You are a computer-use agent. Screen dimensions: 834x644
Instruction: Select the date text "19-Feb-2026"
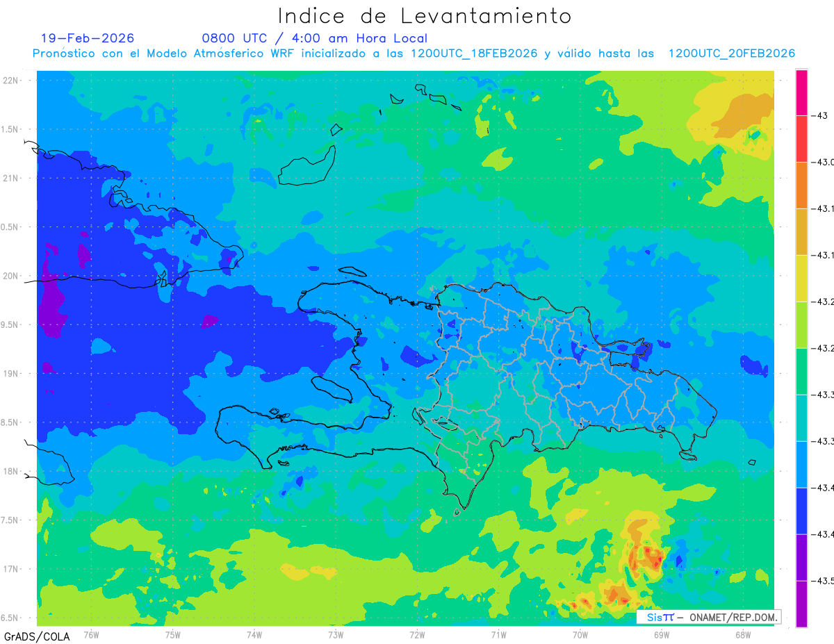(x=88, y=38)
